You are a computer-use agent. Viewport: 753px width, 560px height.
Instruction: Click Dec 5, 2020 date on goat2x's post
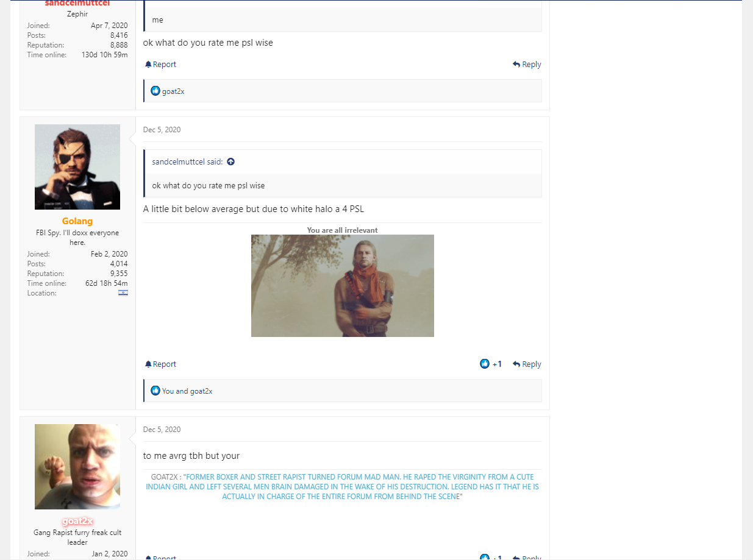tap(162, 430)
